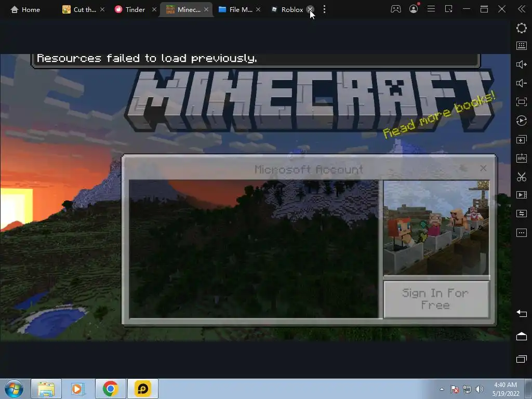The image size is (532, 399).
Task: Close the Microsoft Account dialog
Action: point(484,168)
